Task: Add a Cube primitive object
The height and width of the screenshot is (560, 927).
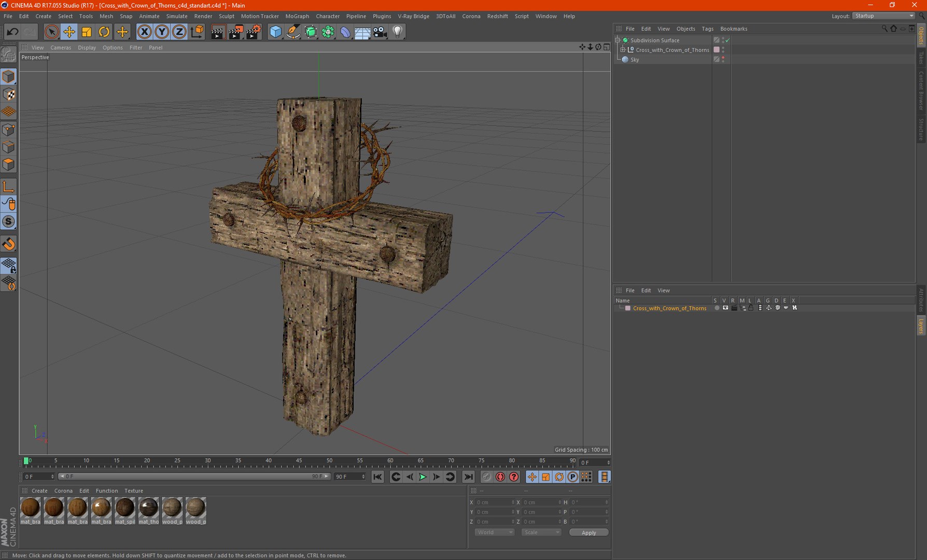Action: click(276, 32)
